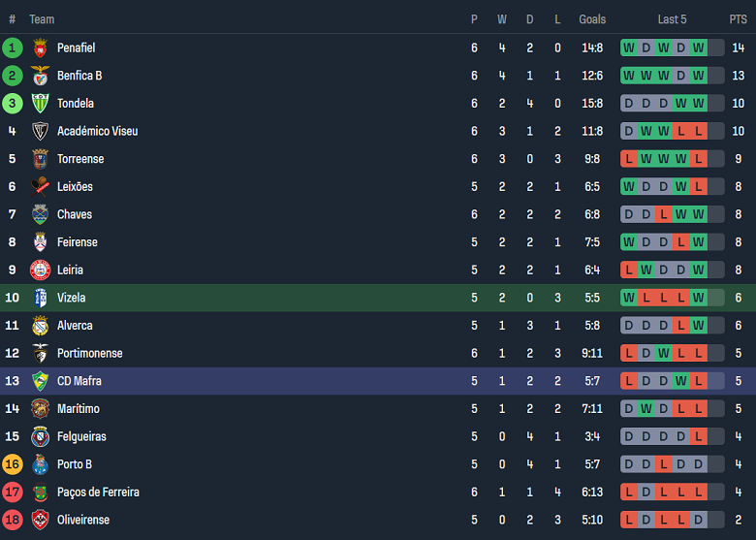
Task: Sort table by PTS column header
Action: (x=738, y=19)
